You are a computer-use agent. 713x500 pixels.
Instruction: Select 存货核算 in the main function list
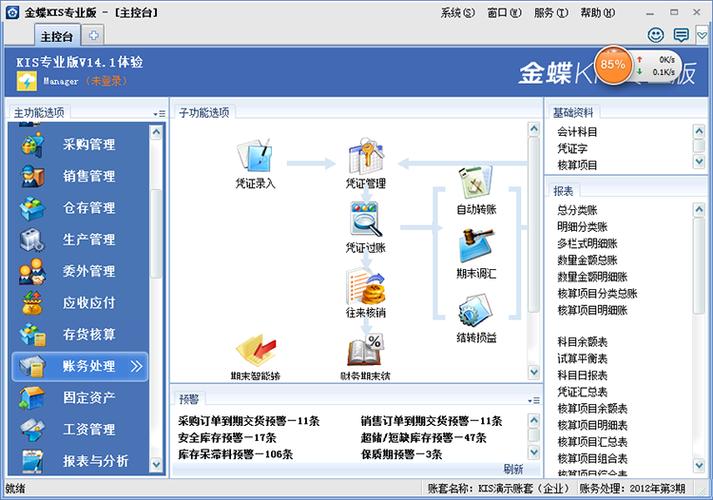coord(80,335)
